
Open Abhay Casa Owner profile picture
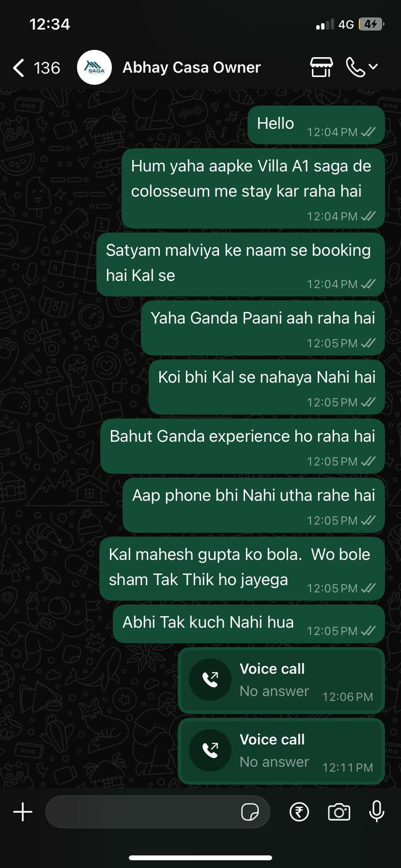point(94,67)
